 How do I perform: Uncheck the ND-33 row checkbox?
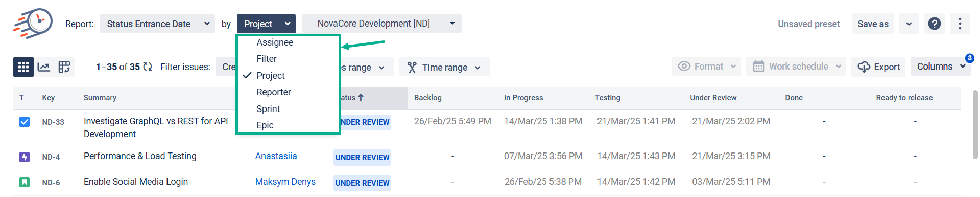click(25, 122)
